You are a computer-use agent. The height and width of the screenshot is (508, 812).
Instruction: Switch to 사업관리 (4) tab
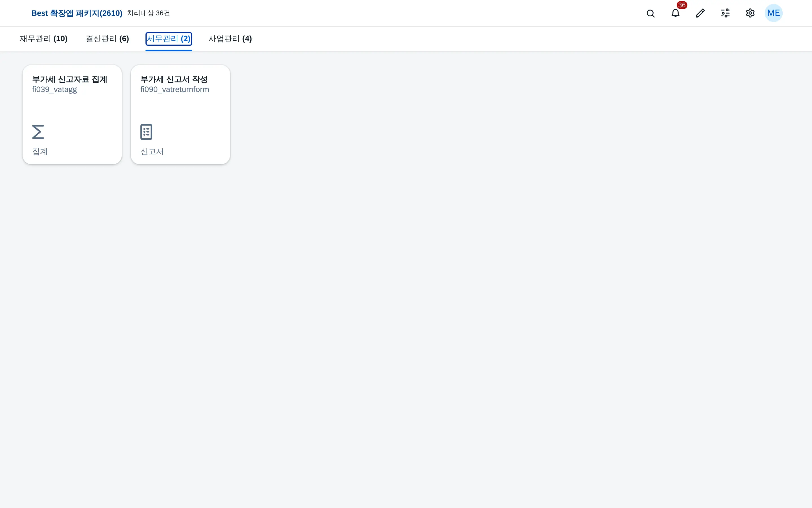(x=230, y=39)
